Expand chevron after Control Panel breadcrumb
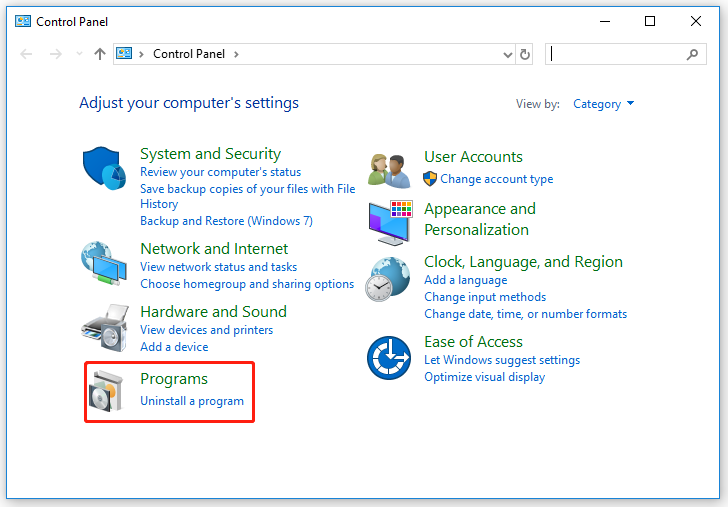The height and width of the screenshot is (507, 728). tap(236, 54)
